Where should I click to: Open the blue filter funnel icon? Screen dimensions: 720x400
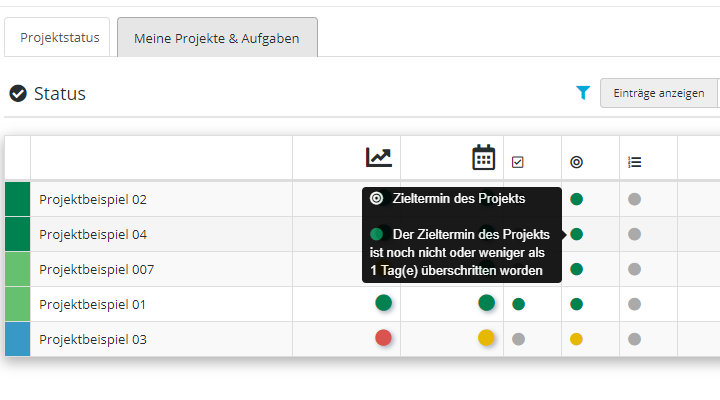[x=583, y=93]
